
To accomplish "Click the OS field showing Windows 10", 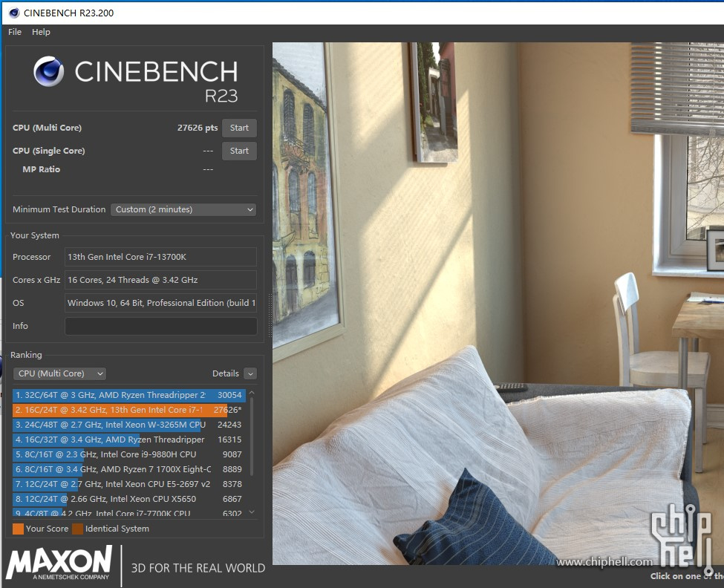I will tap(160, 303).
